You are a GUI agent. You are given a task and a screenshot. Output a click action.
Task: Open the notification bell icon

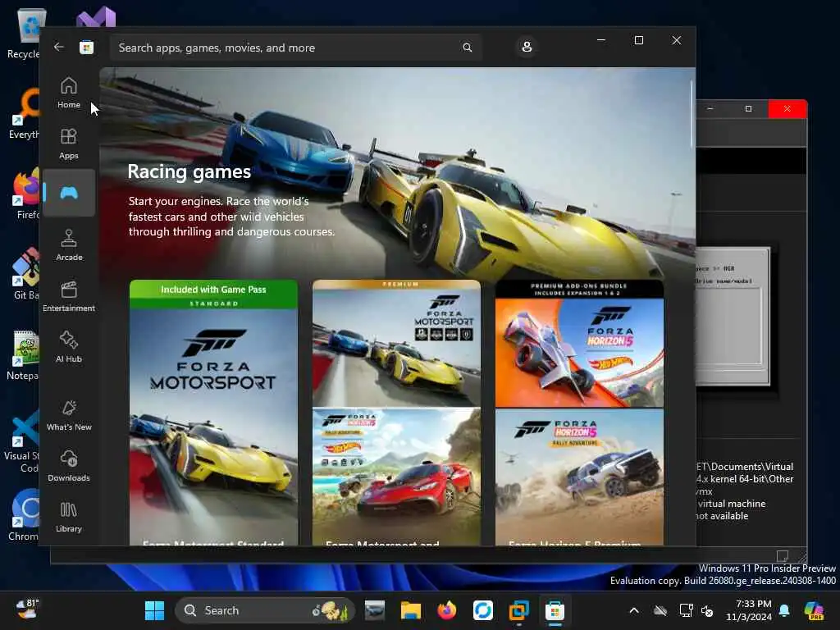(x=784, y=610)
